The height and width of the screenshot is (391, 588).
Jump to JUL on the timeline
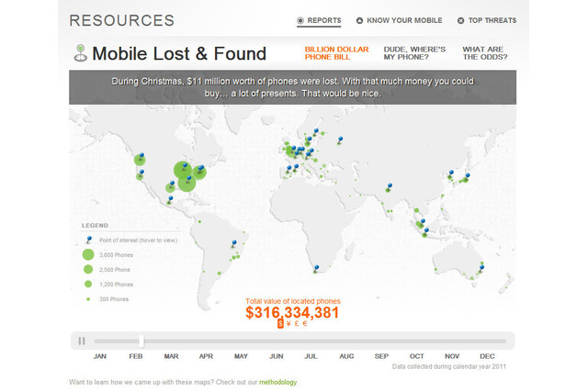tap(311, 356)
